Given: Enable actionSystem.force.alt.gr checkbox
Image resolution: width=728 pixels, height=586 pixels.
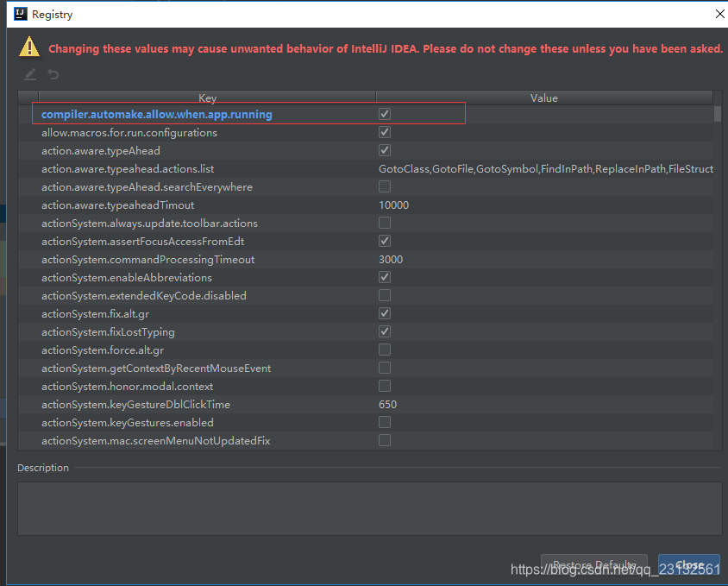Looking at the screenshot, I should point(385,350).
